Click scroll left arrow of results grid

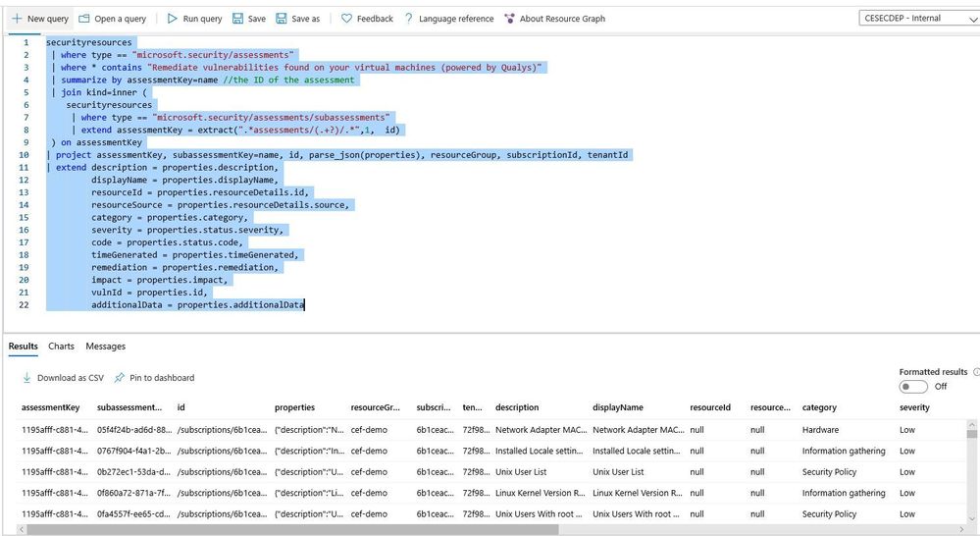pos(22,529)
